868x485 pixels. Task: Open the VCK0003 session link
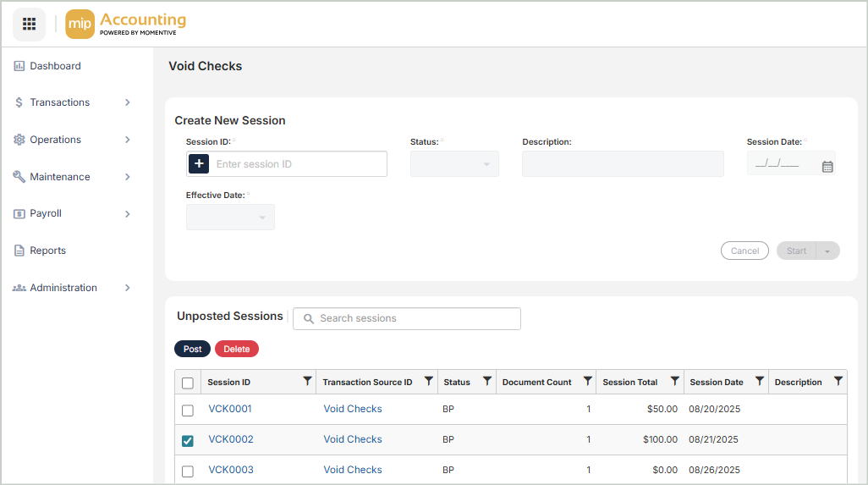(x=231, y=470)
